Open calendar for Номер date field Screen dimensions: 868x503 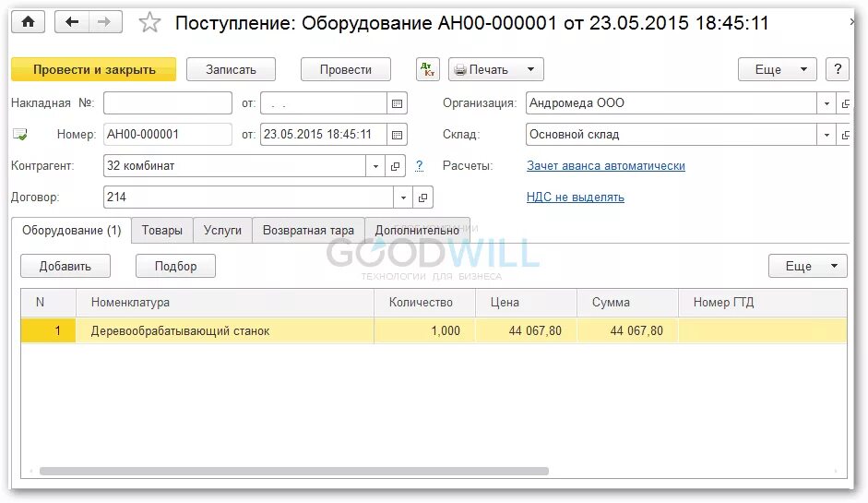[x=397, y=135]
